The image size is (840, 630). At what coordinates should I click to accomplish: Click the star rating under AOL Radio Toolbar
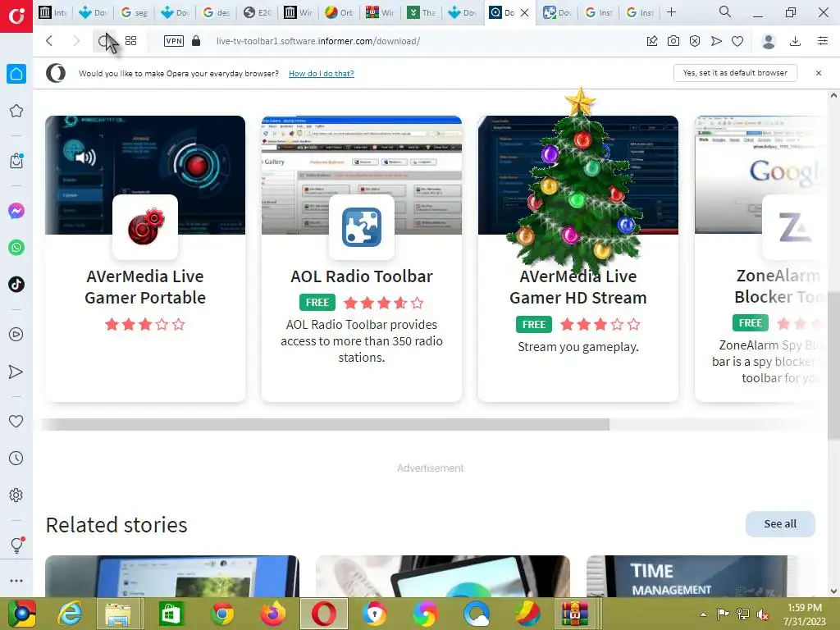(x=384, y=304)
